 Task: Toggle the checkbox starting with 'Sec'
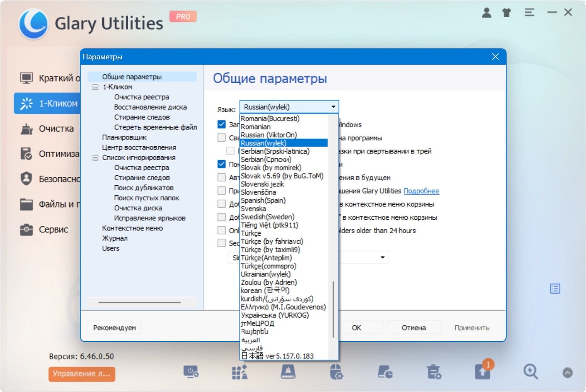pyautogui.click(x=222, y=243)
